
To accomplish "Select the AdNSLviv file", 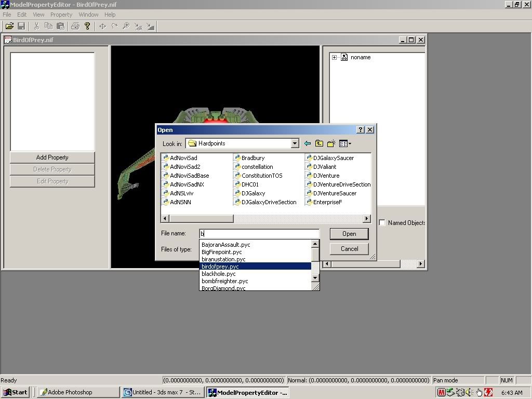I will pyautogui.click(x=178, y=193).
